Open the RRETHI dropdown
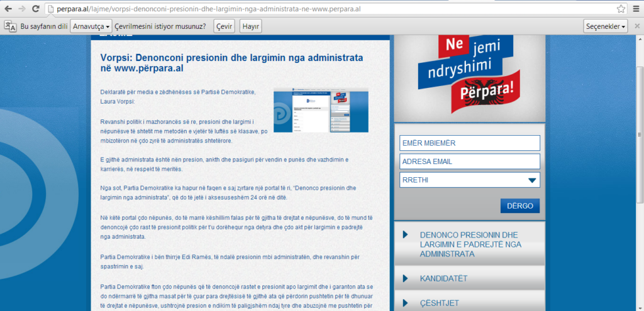Screen dimensions: 644x311 pos(469,180)
